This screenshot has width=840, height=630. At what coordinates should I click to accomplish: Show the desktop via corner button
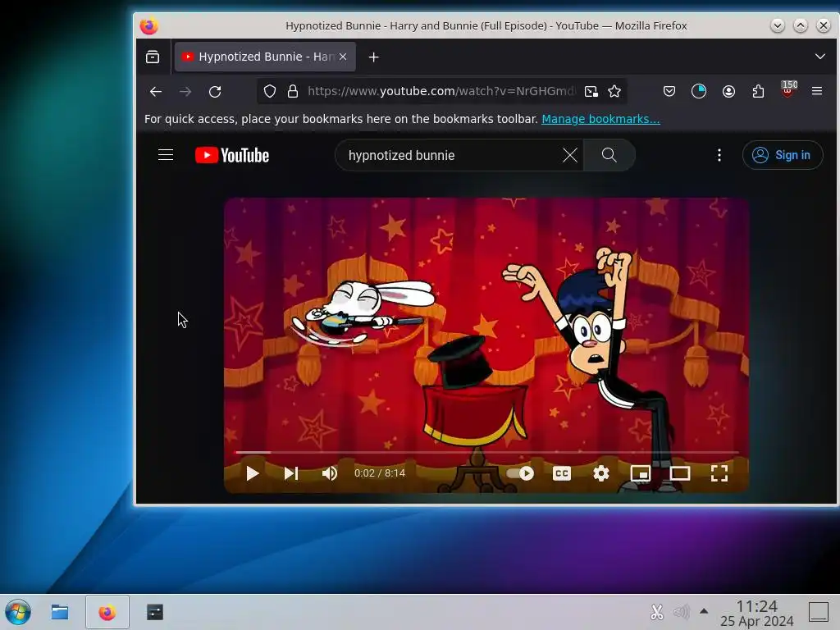pyautogui.click(x=819, y=612)
